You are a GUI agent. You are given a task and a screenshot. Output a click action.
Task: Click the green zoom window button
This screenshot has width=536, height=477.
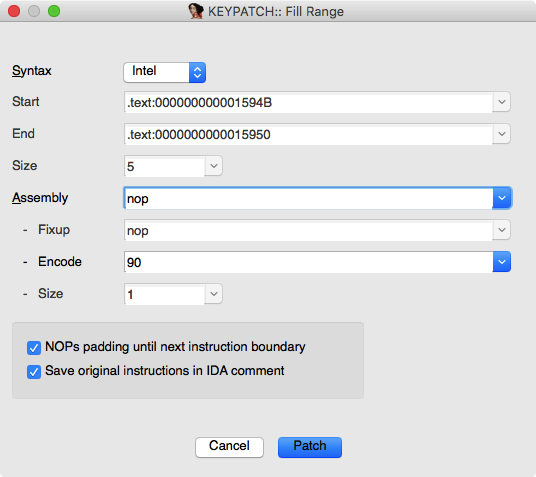pyautogui.click(x=54, y=11)
